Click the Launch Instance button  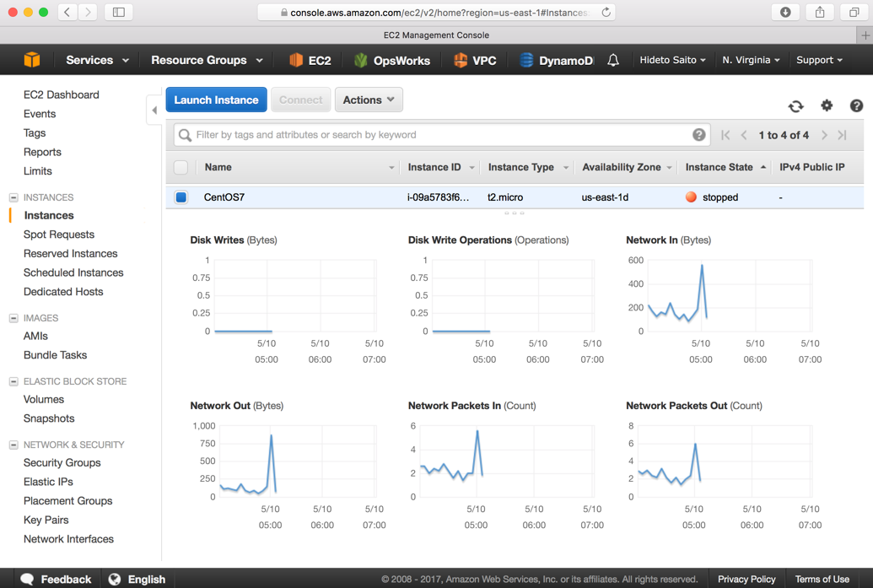(216, 100)
